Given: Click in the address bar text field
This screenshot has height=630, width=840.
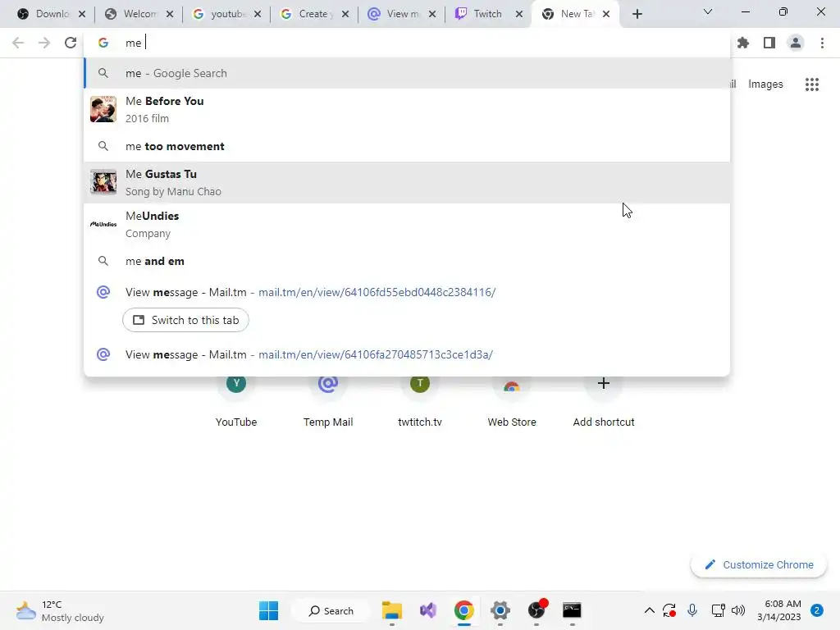Looking at the screenshot, I should coord(407,43).
